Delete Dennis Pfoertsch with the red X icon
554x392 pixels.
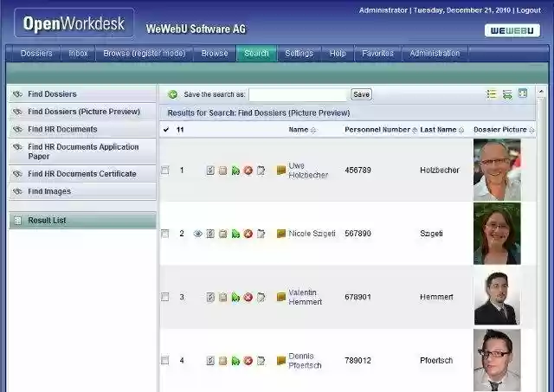coord(248,361)
